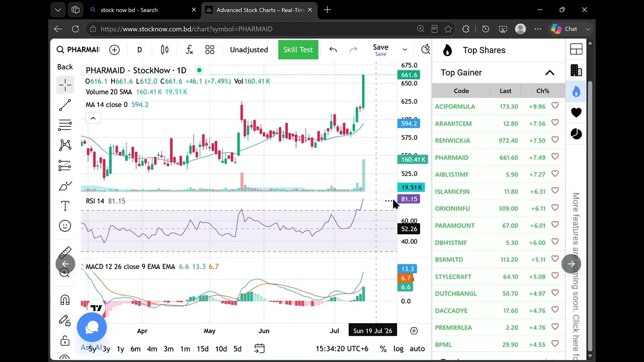Set the chart range to 3m
The image size is (644, 362).
[169, 348]
